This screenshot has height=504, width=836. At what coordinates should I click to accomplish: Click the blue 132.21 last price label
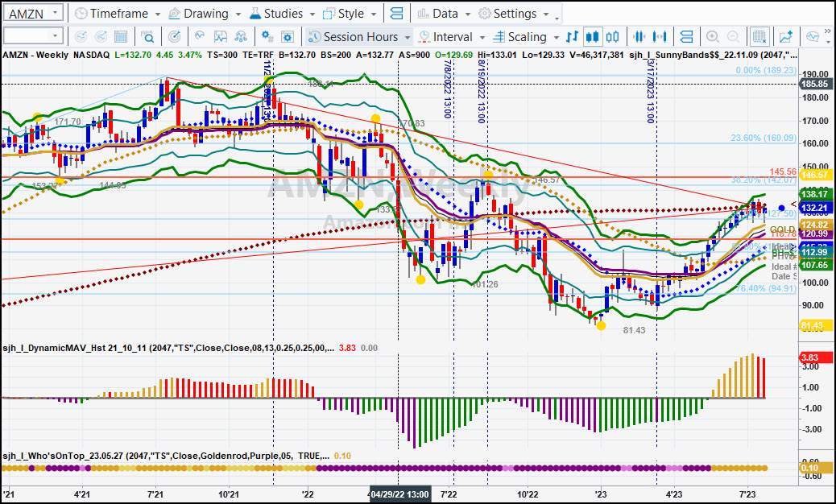coord(815,208)
